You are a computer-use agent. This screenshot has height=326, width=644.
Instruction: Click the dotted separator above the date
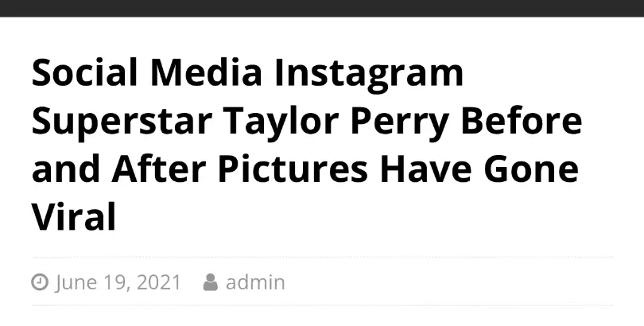322,258
